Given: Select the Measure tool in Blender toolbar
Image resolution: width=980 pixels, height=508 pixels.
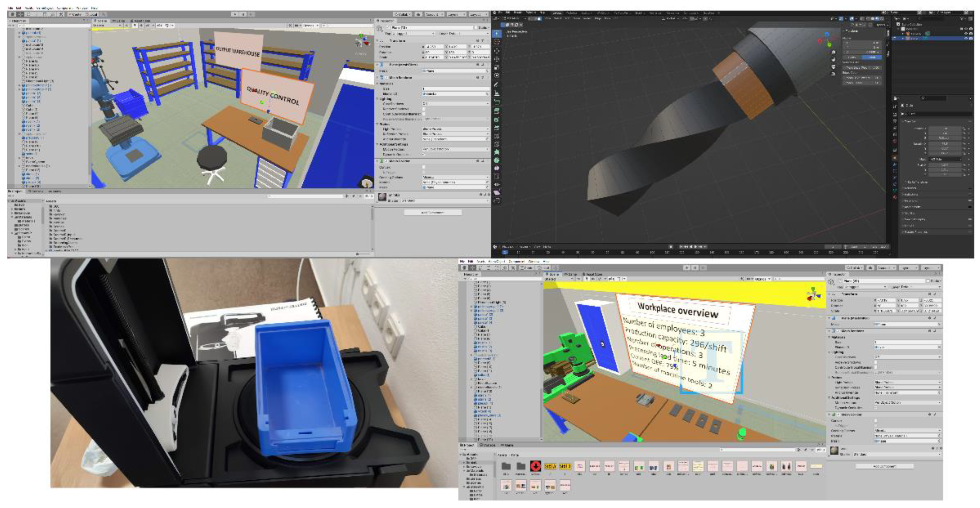Looking at the screenshot, I should 497,93.
